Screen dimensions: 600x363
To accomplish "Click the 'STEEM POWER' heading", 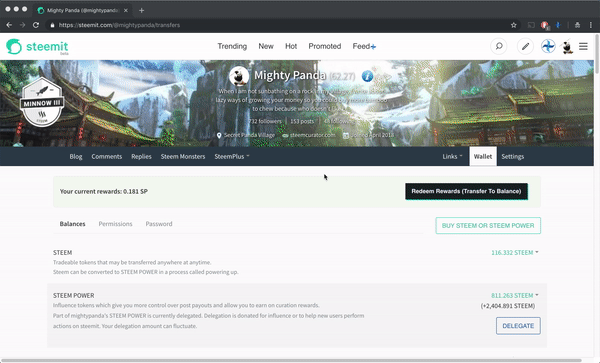I will (73, 295).
